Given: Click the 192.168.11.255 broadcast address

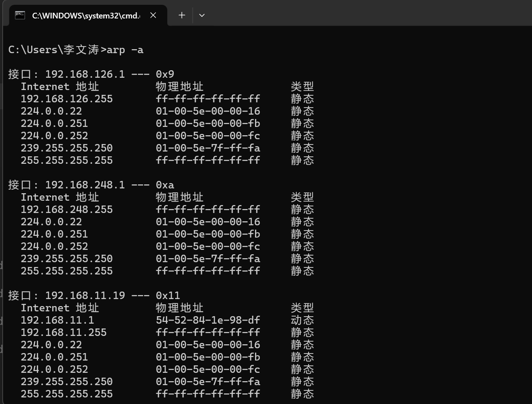Looking at the screenshot, I should click(63, 332).
